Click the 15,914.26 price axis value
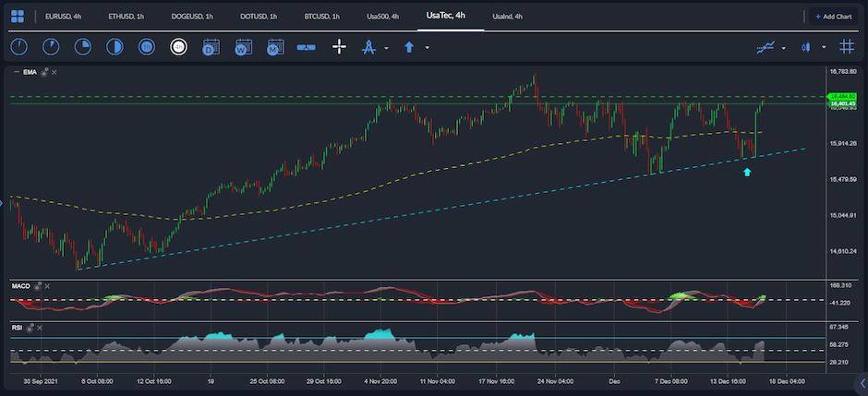 click(x=842, y=143)
